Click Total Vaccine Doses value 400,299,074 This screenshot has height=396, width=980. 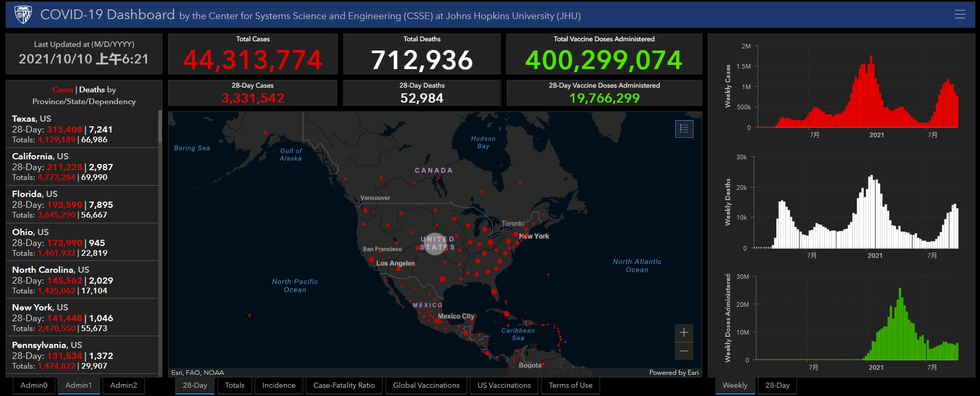pyautogui.click(x=604, y=59)
